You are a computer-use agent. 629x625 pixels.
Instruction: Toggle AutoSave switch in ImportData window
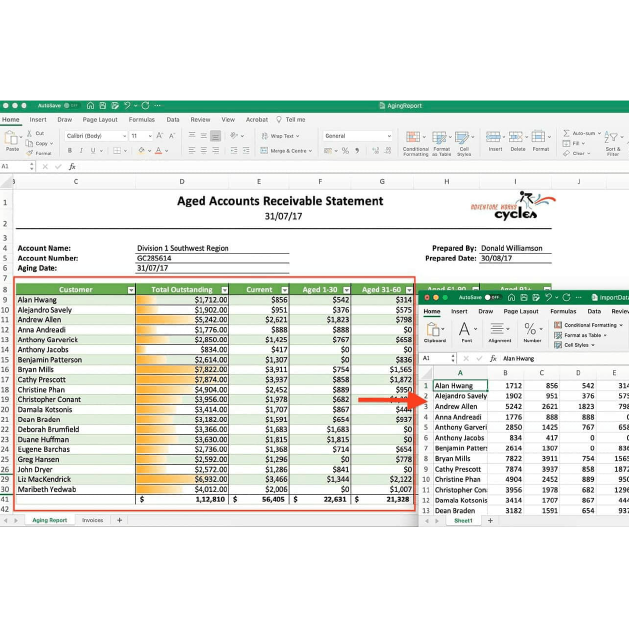click(493, 297)
